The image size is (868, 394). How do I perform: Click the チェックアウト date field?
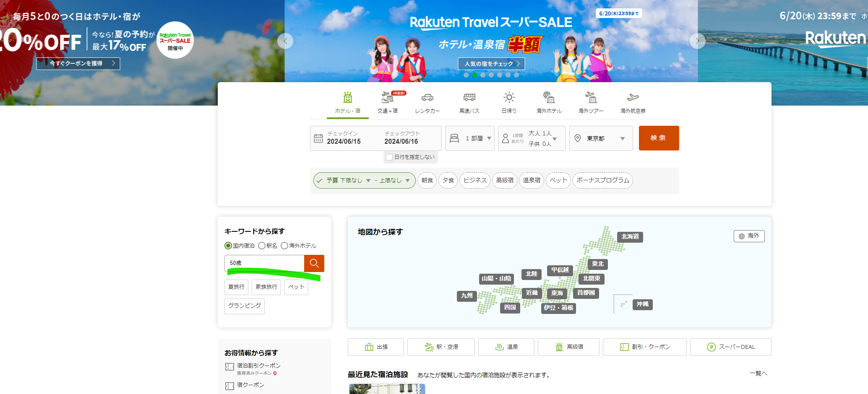pos(401,138)
